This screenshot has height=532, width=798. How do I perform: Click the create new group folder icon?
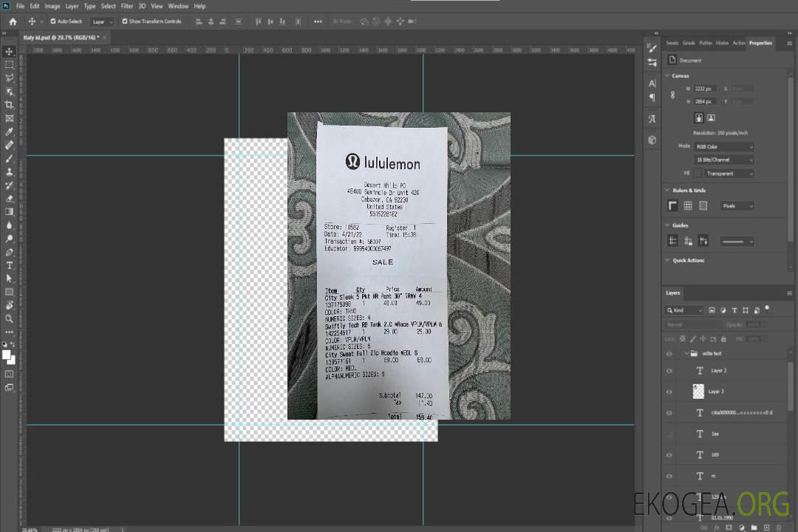pos(754,528)
